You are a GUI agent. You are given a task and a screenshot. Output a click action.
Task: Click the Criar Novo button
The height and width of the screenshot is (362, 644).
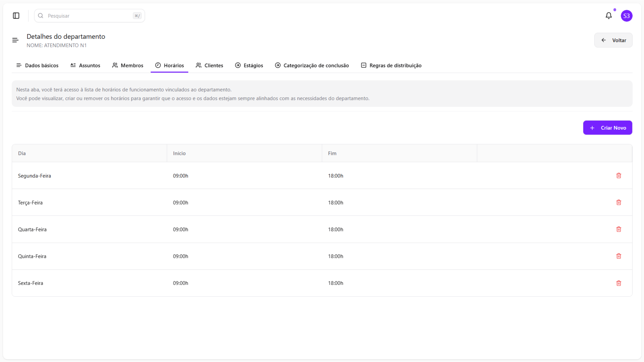607,128
